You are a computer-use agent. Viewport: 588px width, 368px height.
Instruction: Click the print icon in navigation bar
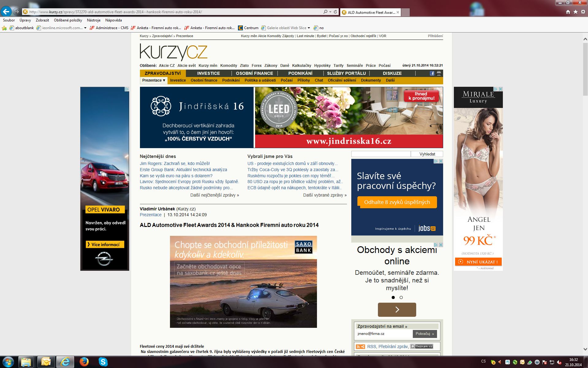(x=439, y=73)
